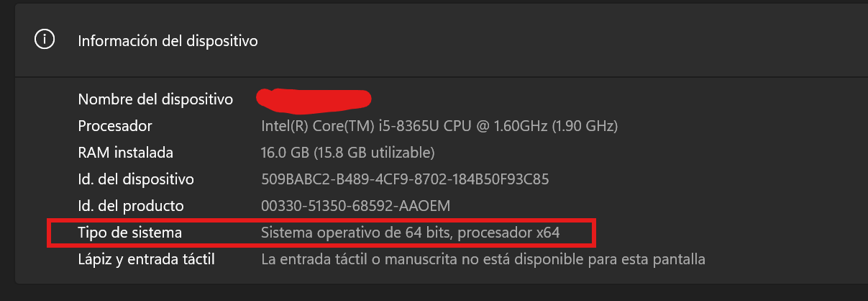The width and height of the screenshot is (868, 301).
Task: Click the RAM instalada label
Action: pyautogui.click(x=126, y=153)
